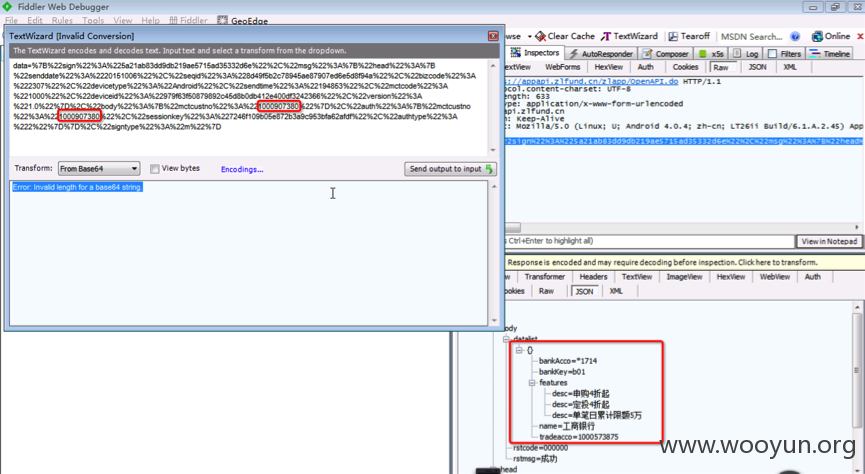This screenshot has width=865, height=474.
Task: Click the JSON tree vertical scrollbar thumb
Action: (857, 370)
